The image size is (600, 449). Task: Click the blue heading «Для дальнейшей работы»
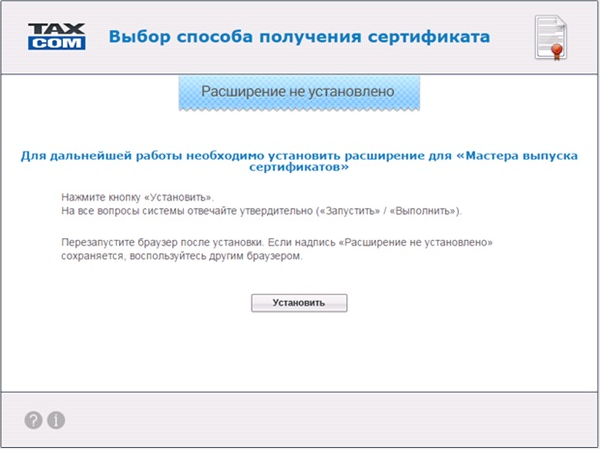(299, 157)
